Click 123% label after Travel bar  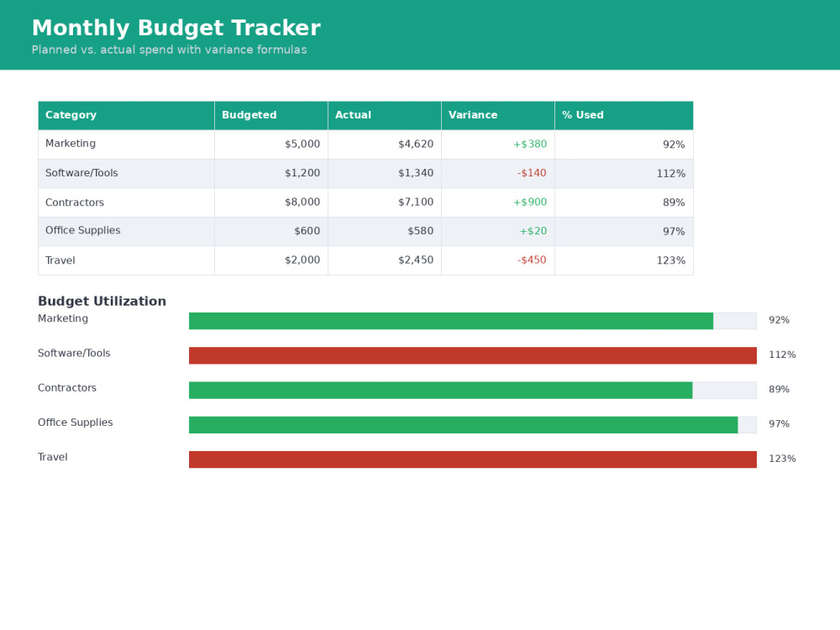pos(782,459)
